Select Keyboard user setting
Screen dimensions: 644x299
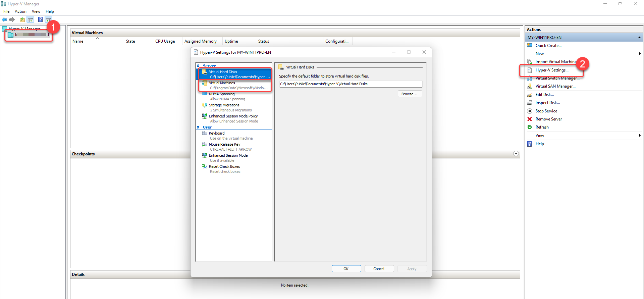[234, 136]
